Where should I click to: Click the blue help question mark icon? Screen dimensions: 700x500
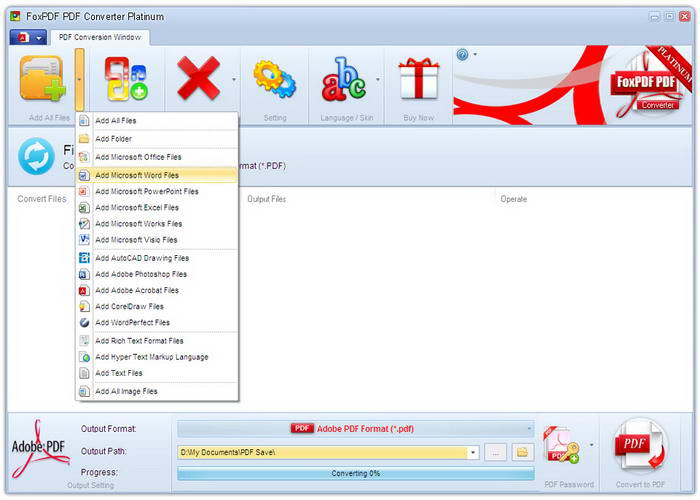[x=462, y=55]
